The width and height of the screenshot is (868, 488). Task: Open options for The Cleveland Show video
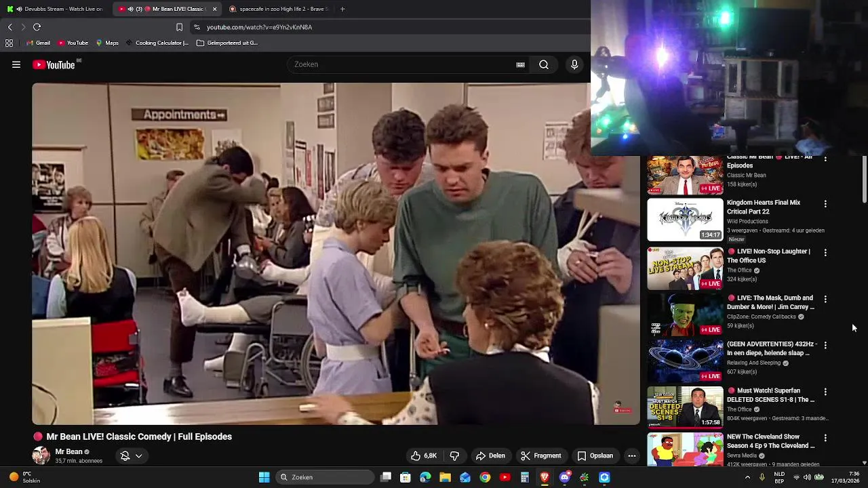pyautogui.click(x=825, y=439)
